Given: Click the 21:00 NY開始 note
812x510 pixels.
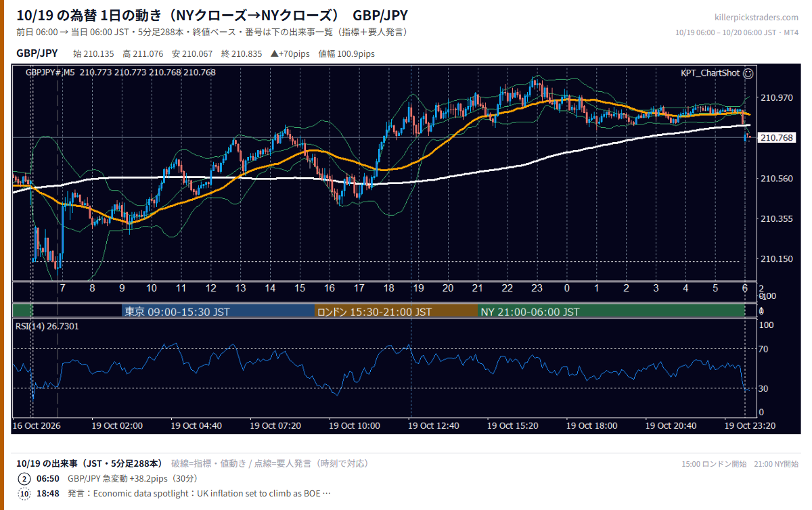Looking at the screenshot, I should click(776, 464).
